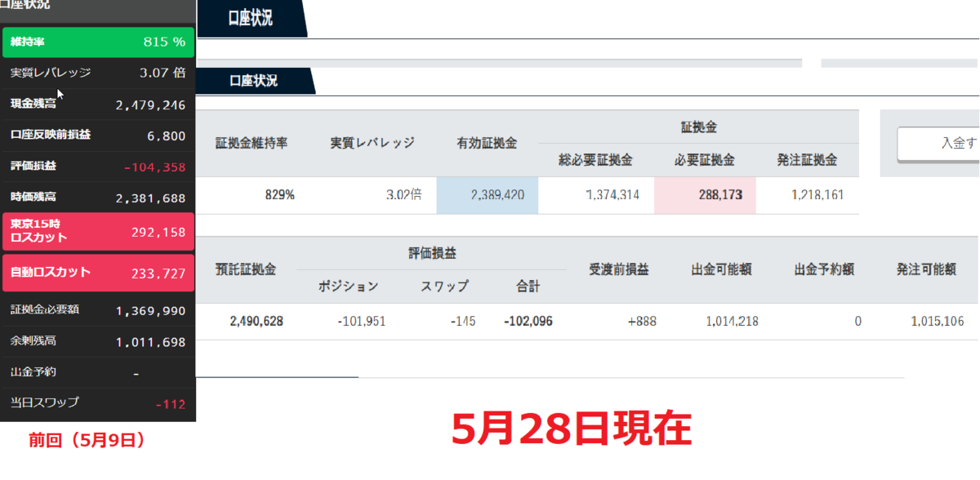
Task: Click the table's 評価損益 group header
Action: pyautogui.click(x=431, y=252)
